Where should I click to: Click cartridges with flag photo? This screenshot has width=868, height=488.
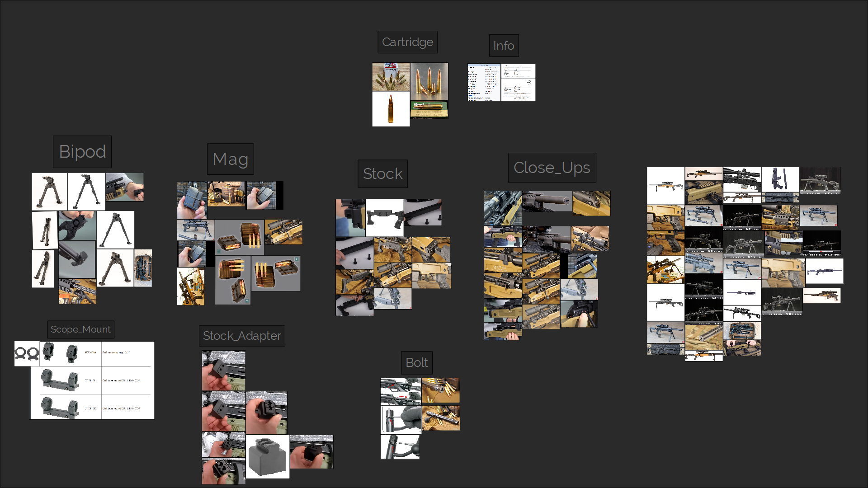click(x=391, y=77)
